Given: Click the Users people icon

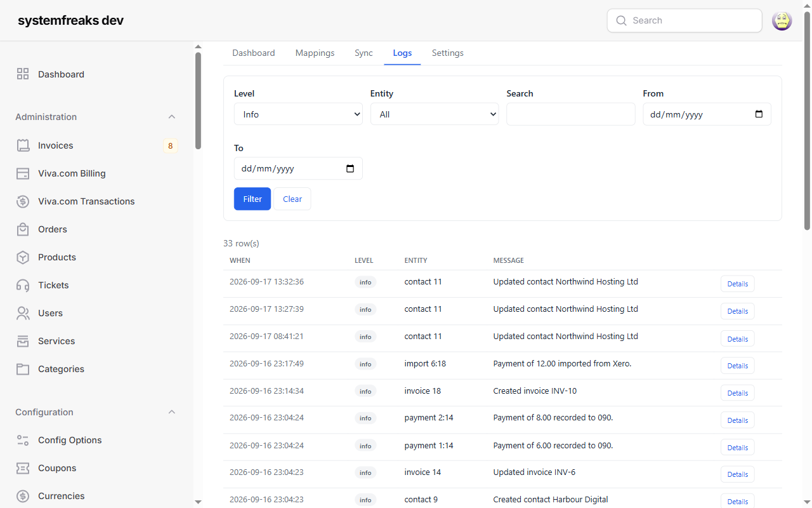Looking at the screenshot, I should coord(23,313).
